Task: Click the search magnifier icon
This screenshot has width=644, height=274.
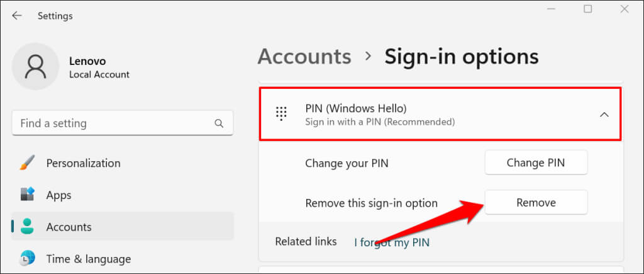Action: (219, 123)
